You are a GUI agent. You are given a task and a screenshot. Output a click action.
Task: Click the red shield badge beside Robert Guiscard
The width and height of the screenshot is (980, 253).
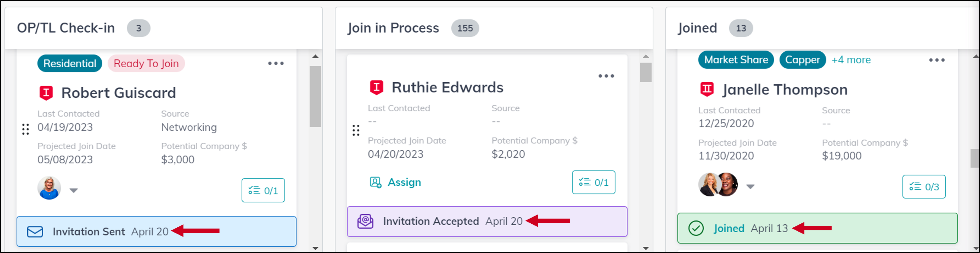[46, 93]
